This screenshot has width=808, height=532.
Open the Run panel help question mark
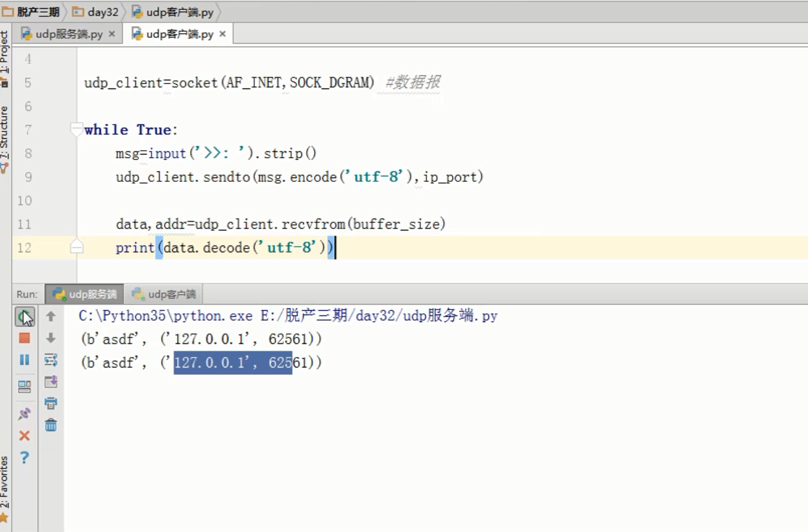[x=24, y=458]
